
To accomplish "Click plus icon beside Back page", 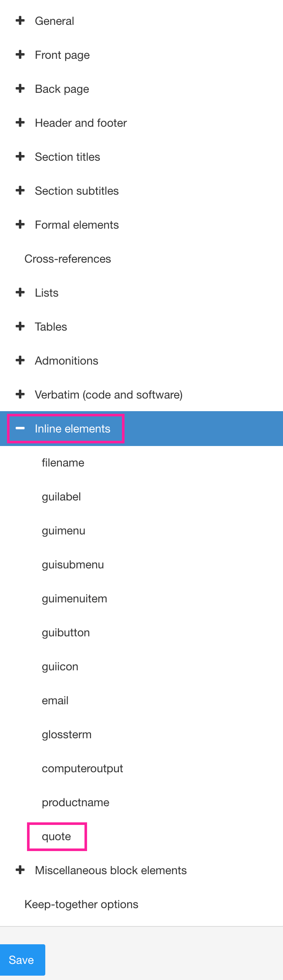I will pos(20,88).
